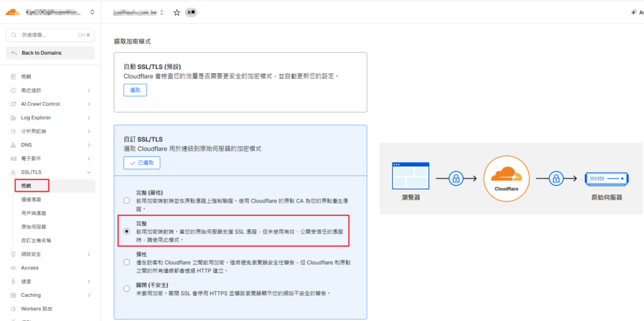Click the 電子郵件 envelope icon
Screen dimensions: 644x321
tap(13, 159)
